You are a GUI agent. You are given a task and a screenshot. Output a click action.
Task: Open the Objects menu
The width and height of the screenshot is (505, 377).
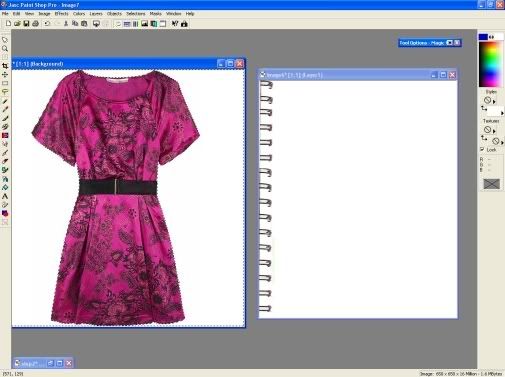[x=114, y=14]
